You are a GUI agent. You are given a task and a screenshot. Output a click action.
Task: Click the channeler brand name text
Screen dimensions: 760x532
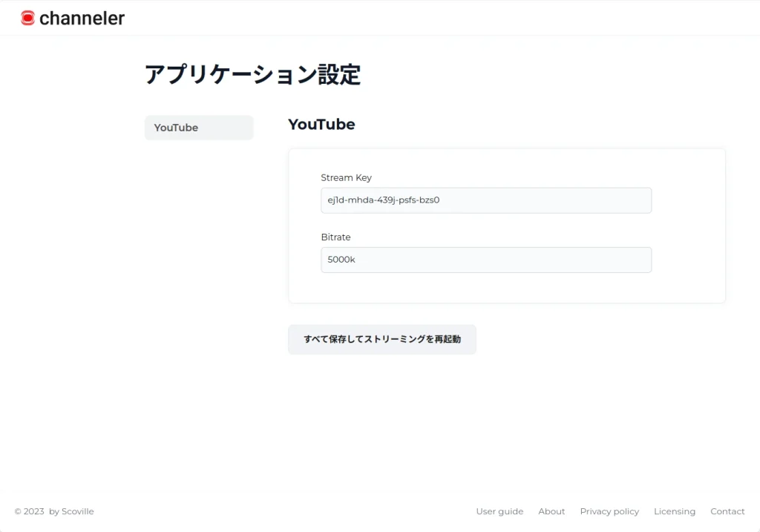point(82,19)
